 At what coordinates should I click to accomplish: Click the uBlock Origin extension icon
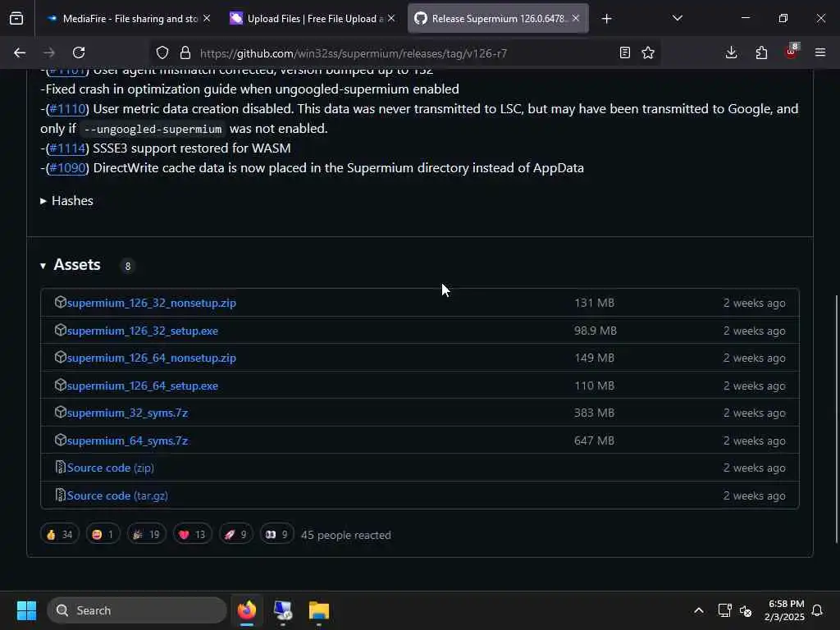[792, 52]
